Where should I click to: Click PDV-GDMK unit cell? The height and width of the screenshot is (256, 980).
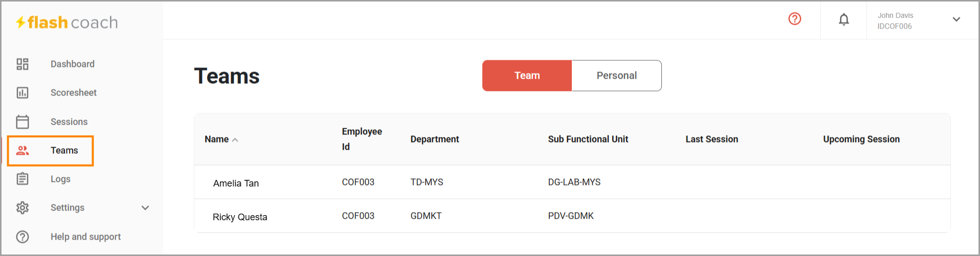point(571,216)
